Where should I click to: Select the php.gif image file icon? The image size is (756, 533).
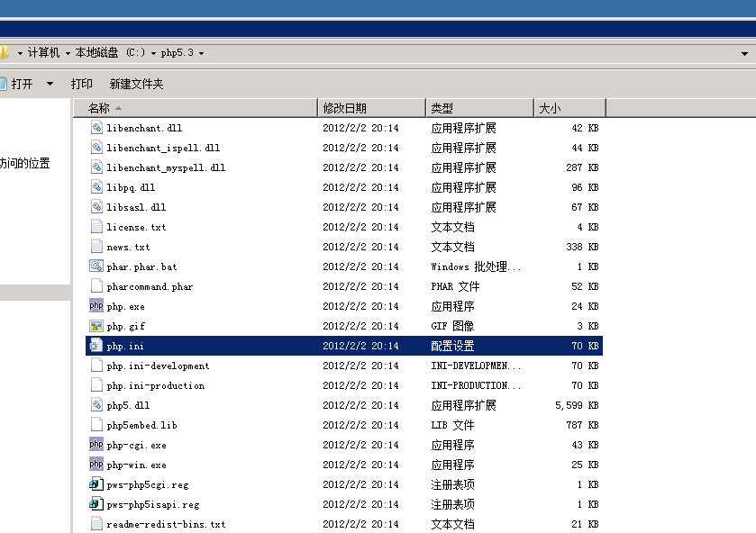pos(96,326)
